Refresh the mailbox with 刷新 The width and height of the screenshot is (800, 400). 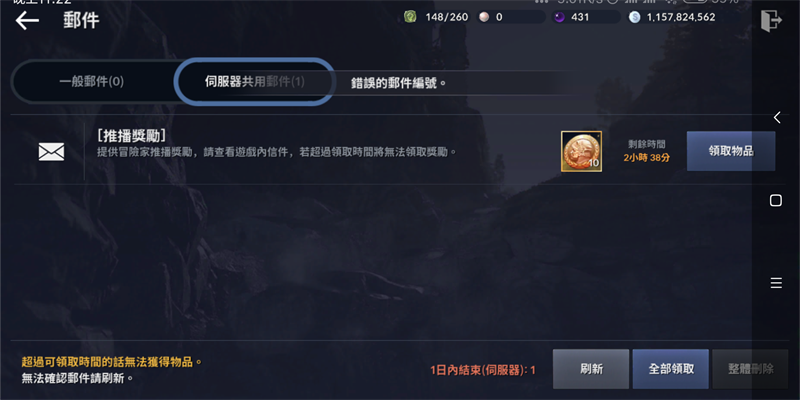[x=591, y=369]
